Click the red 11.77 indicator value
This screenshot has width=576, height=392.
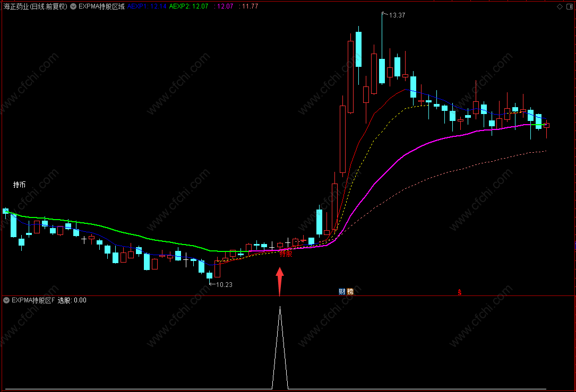248,6
